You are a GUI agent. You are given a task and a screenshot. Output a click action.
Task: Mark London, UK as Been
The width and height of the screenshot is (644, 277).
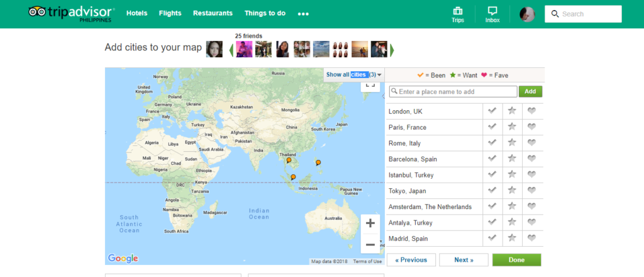(x=492, y=111)
